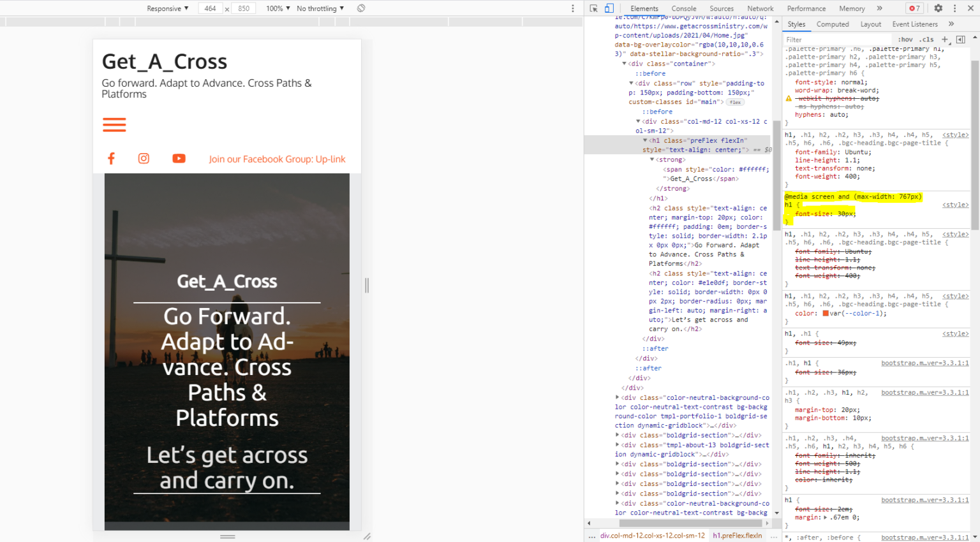The image size is (980, 542).
Task: Click the Instagram icon on the page
Action: coord(144,158)
